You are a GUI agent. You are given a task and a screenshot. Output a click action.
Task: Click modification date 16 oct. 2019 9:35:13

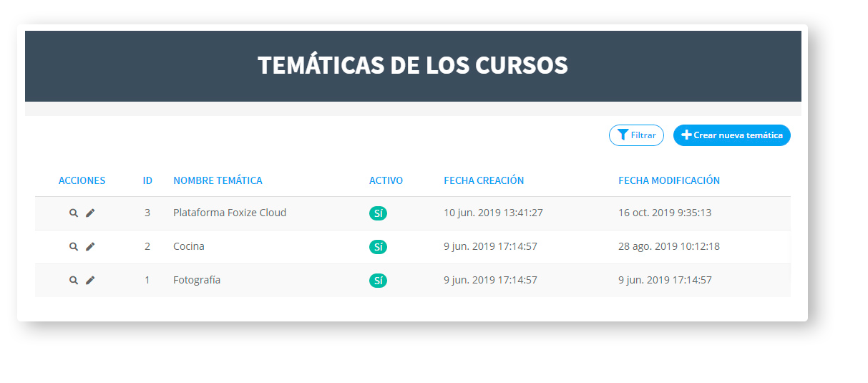(665, 213)
